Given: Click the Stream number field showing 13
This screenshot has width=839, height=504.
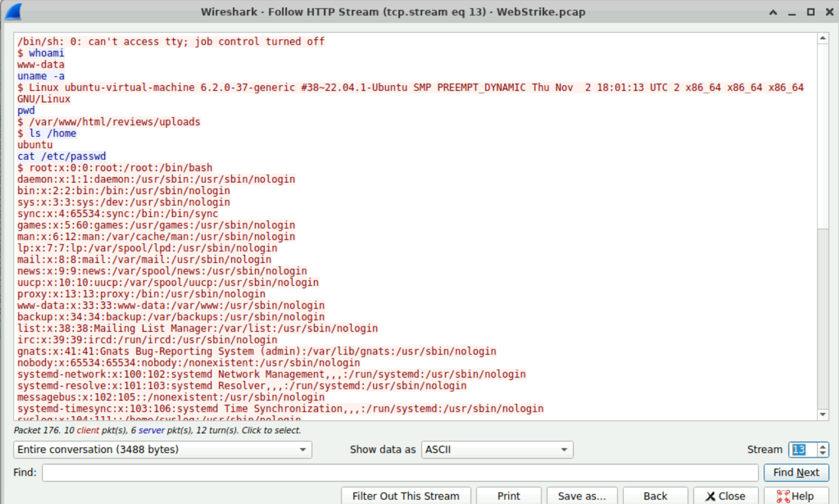Looking at the screenshot, I should [803, 450].
